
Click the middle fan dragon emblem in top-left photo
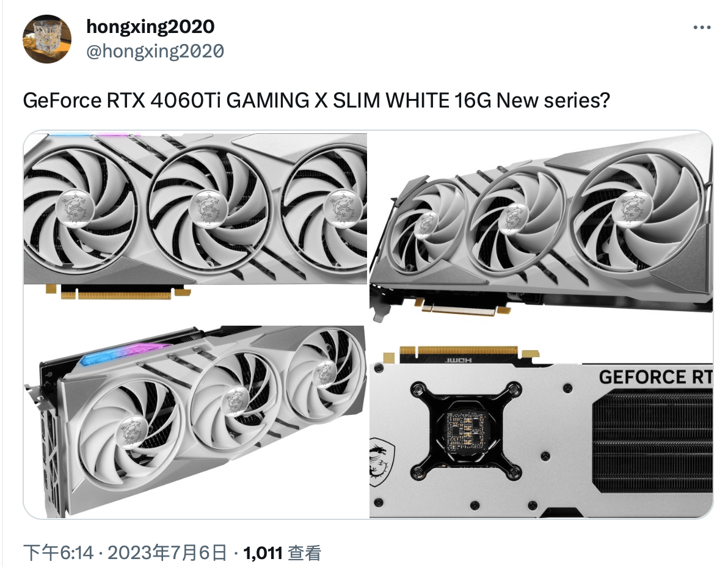tap(208, 208)
